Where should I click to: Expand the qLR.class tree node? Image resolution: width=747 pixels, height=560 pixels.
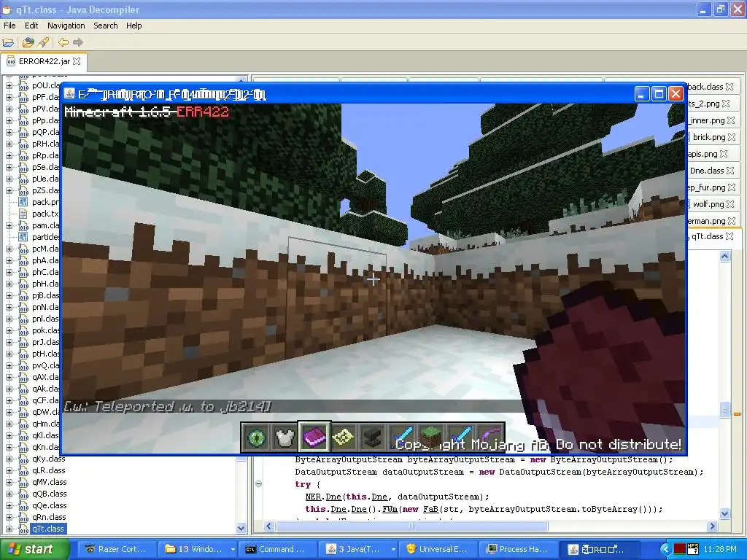tap(9, 470)
